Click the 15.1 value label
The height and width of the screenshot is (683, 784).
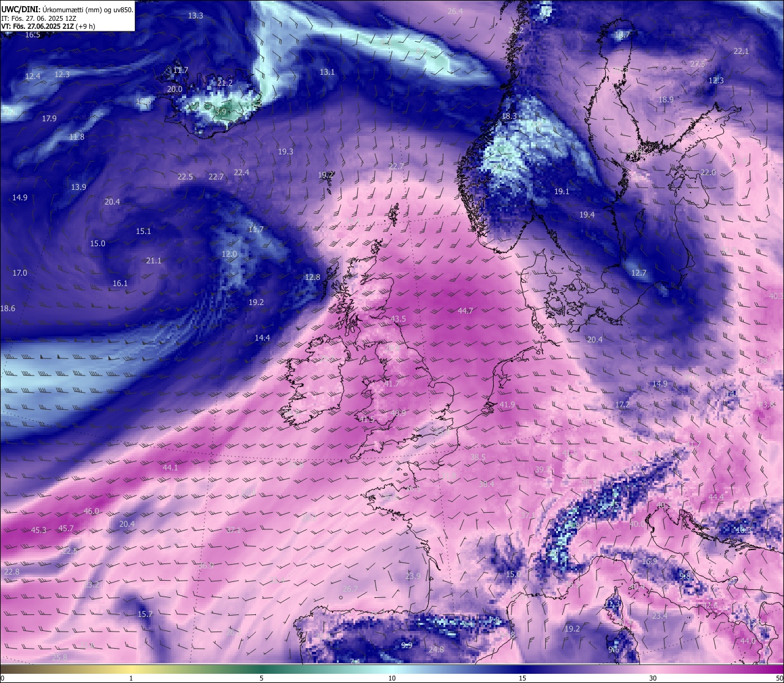(x=143, y=232)
